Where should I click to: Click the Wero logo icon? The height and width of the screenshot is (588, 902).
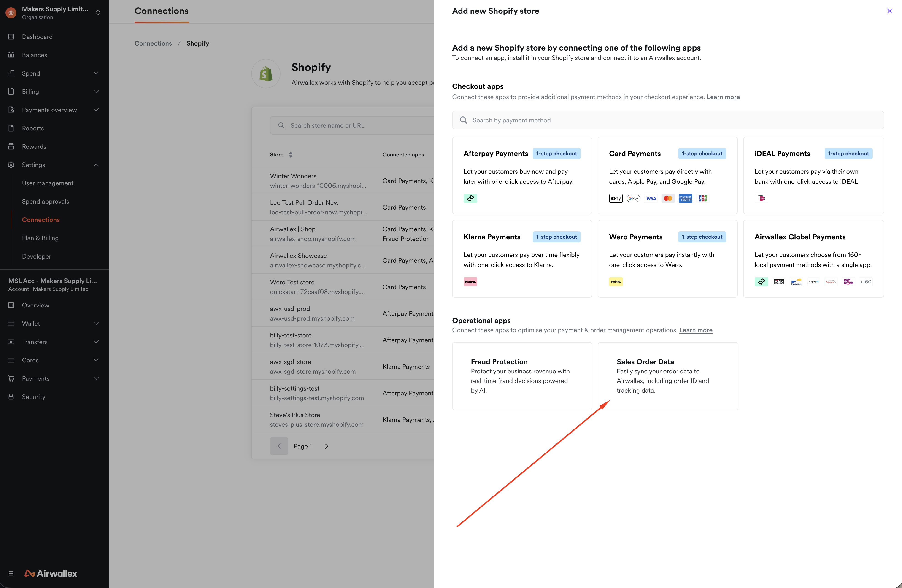tap(616, 281)
